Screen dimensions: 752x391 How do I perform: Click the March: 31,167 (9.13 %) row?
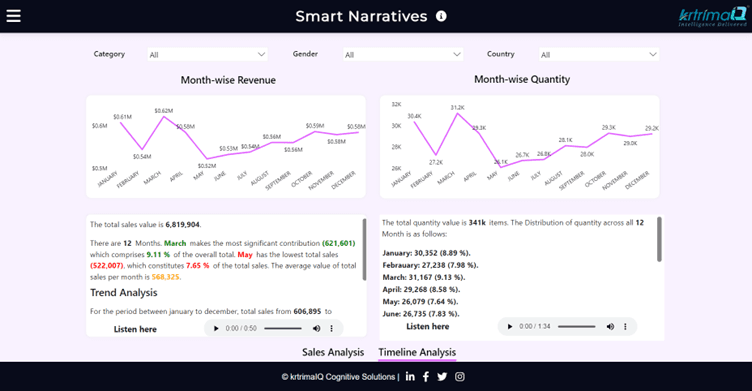424,277
